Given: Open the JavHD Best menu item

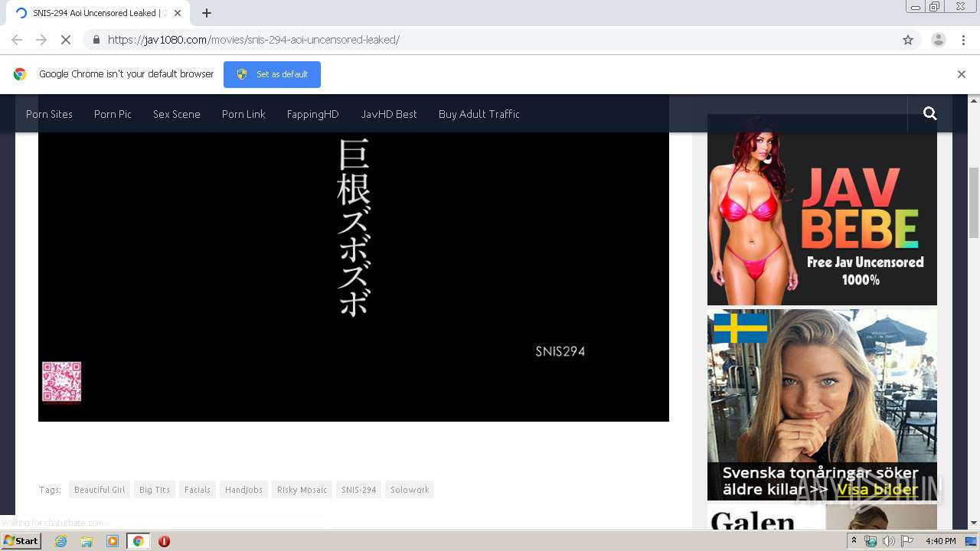Looking at the screenshot, I should tap(389, 114).
